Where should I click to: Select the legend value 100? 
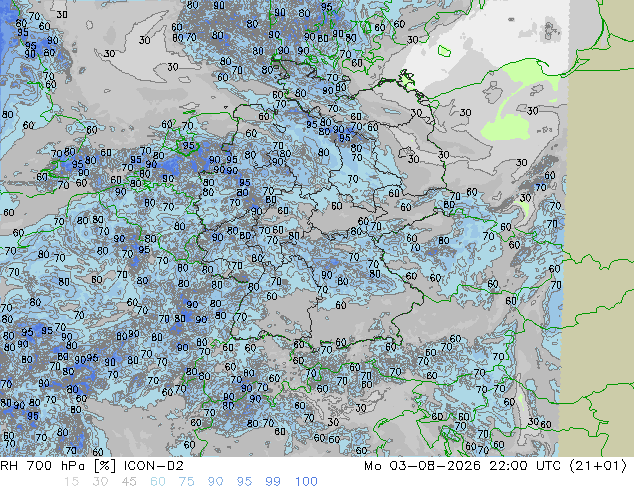pyautogui.click(x=306, y=482)
